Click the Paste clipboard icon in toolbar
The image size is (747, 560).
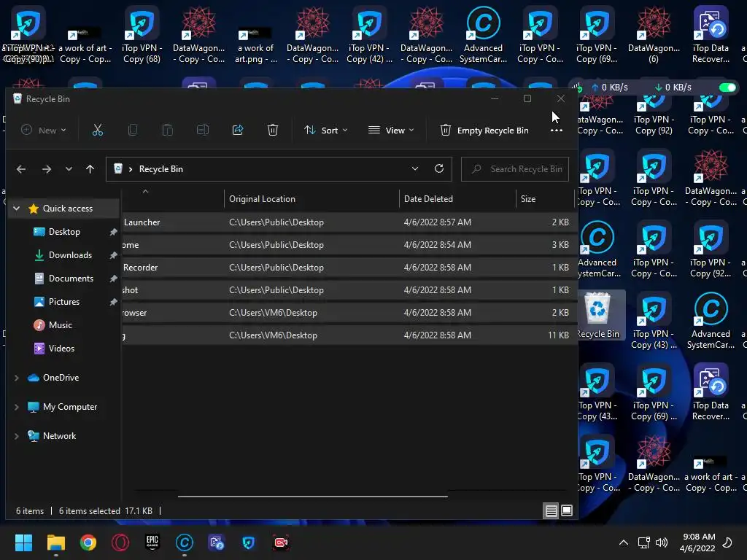tap(167, 130)
